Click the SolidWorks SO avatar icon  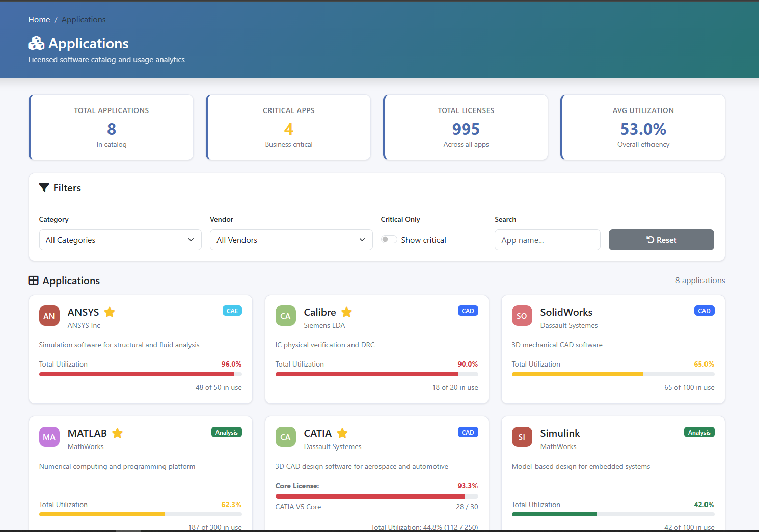[x=522, y=316]
